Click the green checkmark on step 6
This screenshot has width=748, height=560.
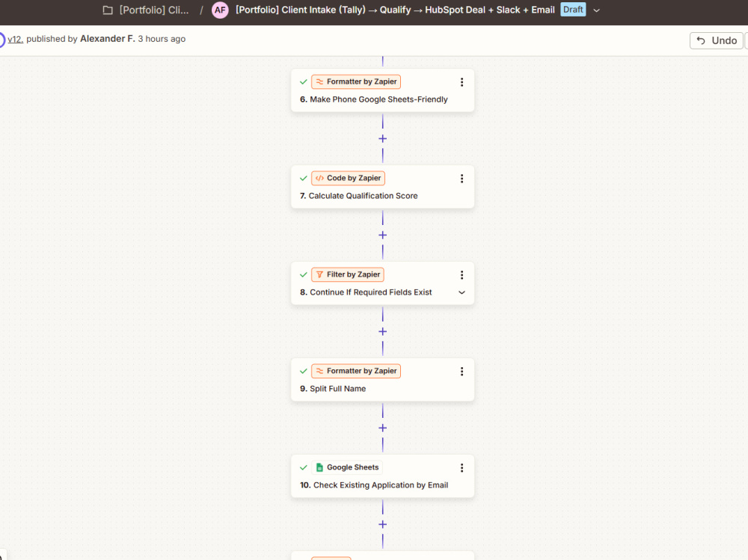pos(304,81)
